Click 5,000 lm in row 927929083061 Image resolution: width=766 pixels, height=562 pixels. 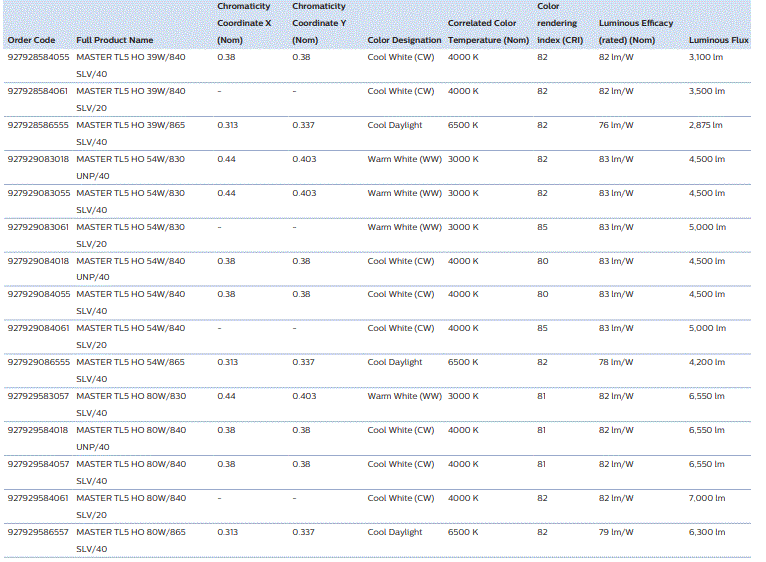(x=707, y=227)
